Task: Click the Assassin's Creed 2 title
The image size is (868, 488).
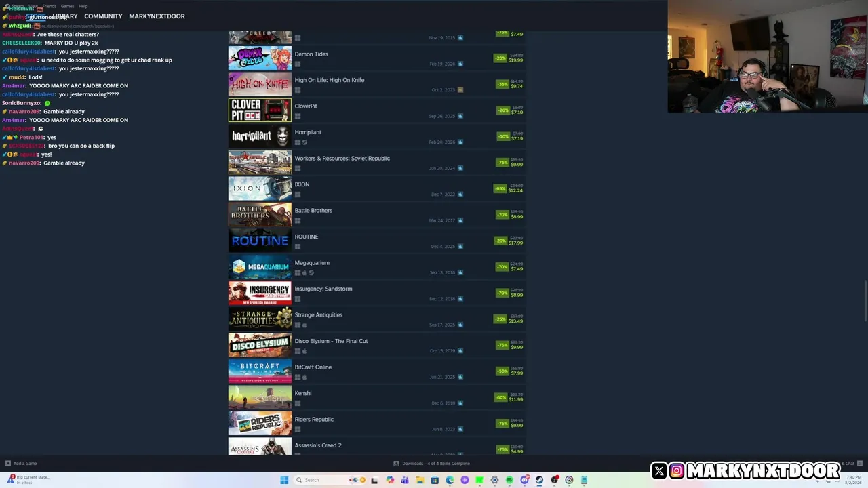Action: click(x=318, y=445)
